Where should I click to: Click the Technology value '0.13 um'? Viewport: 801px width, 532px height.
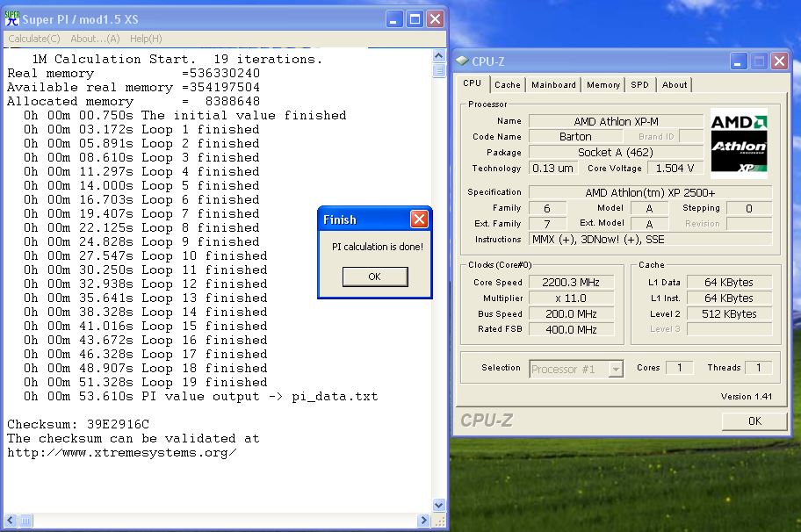[553, 168]
